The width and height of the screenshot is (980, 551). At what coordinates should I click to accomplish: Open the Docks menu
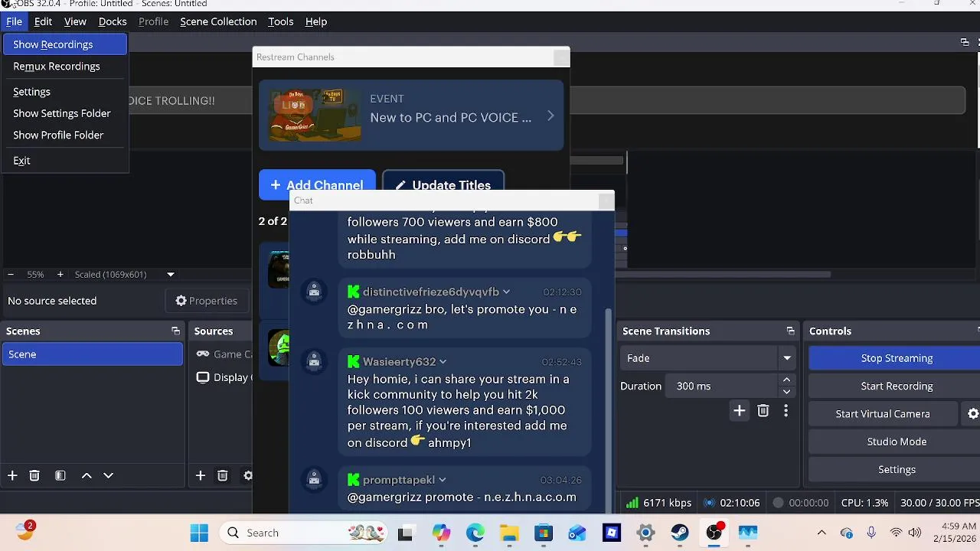[113, 21]
